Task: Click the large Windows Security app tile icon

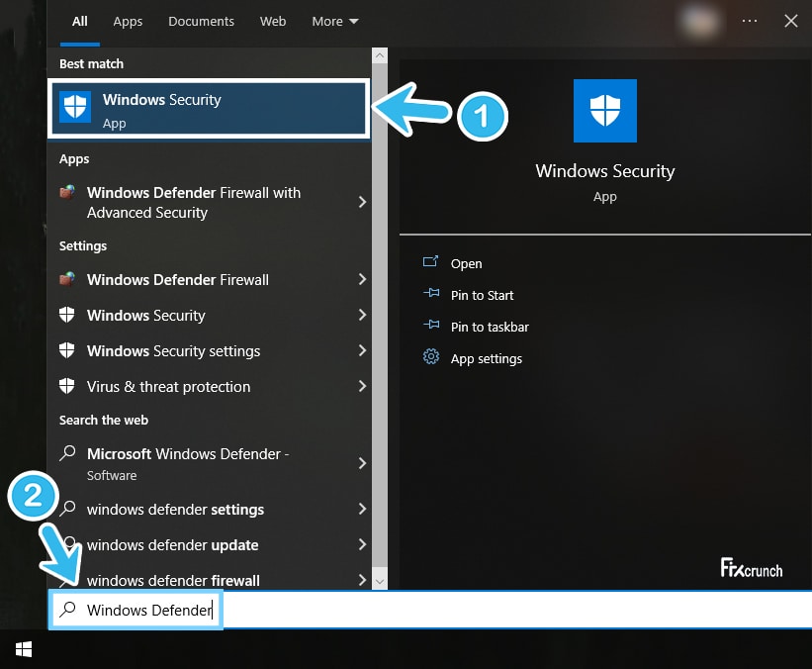Action: pyautogui.click(x=605, y=111)
